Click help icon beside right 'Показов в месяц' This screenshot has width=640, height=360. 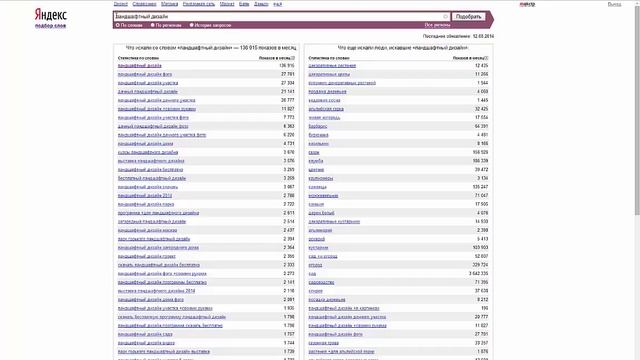point(486,58)
